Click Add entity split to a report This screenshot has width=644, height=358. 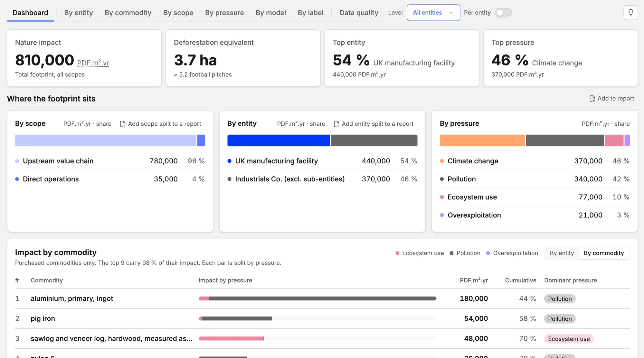click(374, 124)
